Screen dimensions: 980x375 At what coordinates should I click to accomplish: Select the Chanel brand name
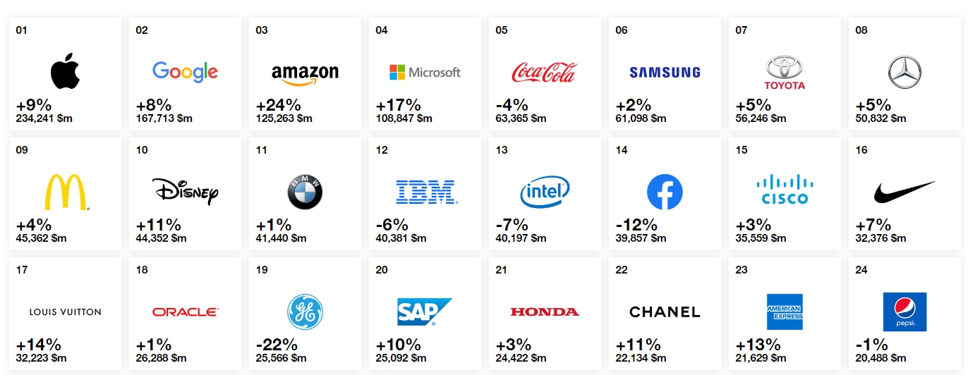(x=665, y=312)
